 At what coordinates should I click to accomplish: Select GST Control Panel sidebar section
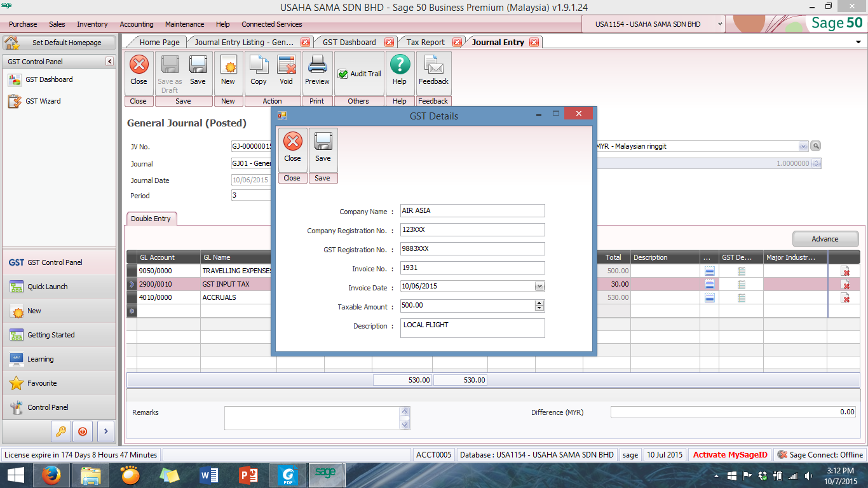tap(59, 262)
